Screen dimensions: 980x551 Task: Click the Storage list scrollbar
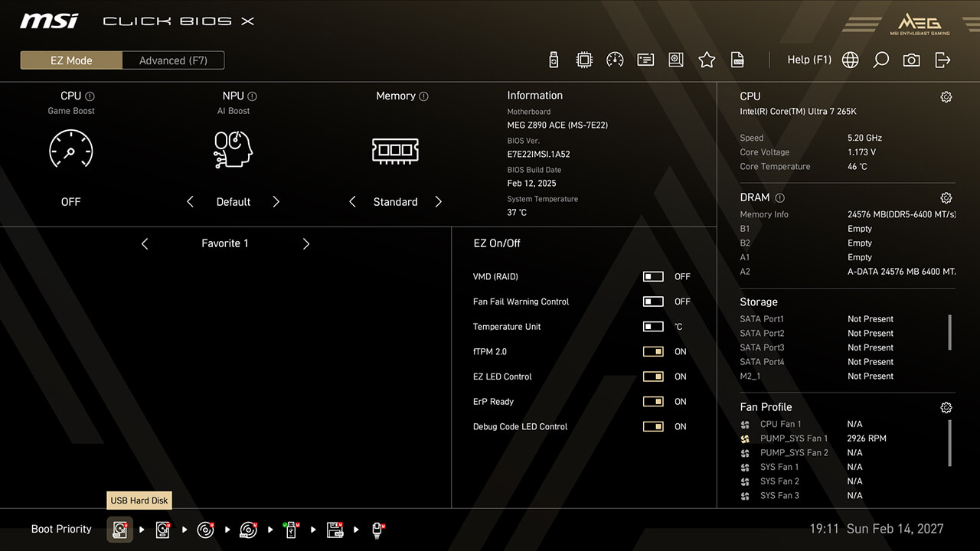pyautogui.click(x=950, y=331)
